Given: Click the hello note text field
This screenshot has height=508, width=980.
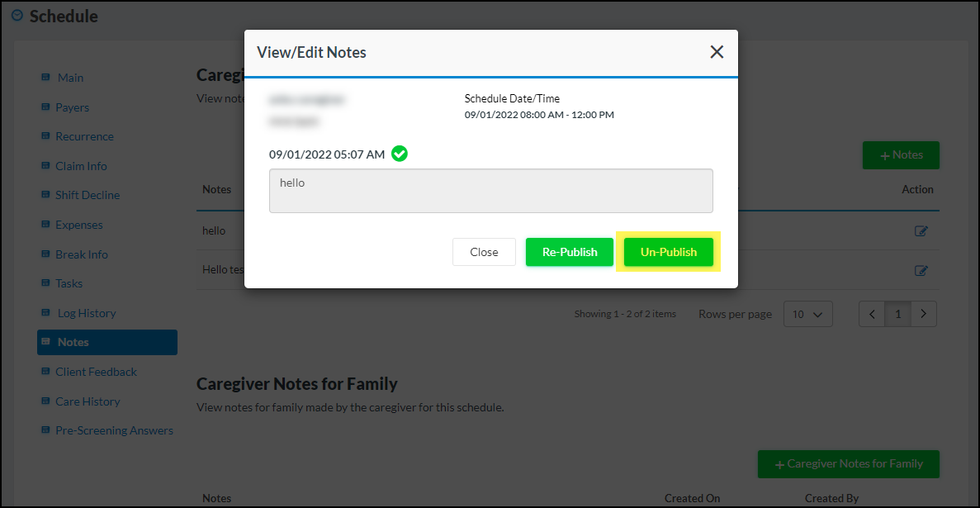Looking at the screenshot, I should coord(490,191).
